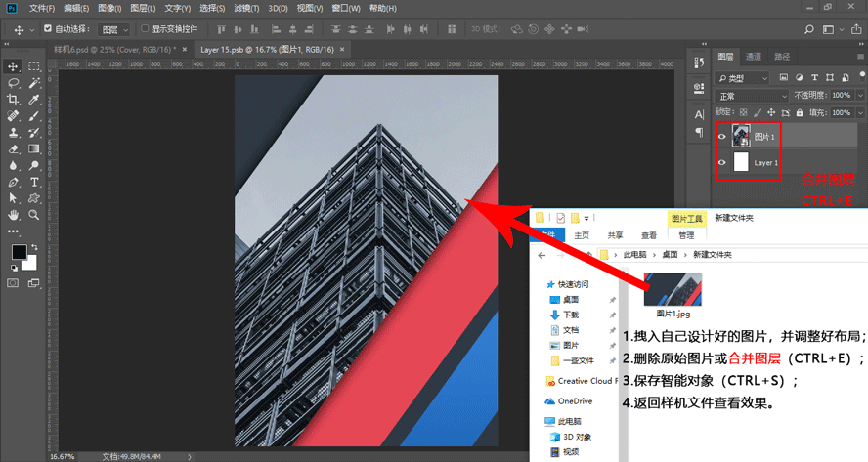
Task: Switch to the 通道 tab
Action: coord(753,57)
